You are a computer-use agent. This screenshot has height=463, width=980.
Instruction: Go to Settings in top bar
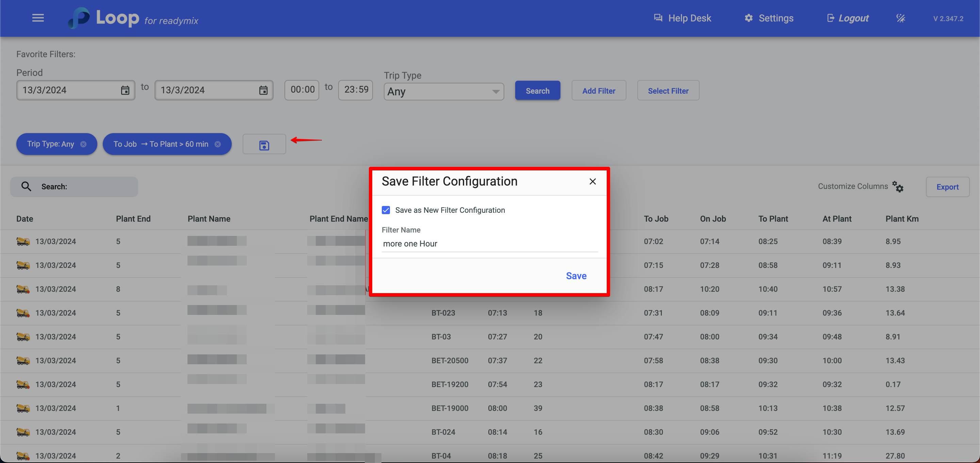pyautogui.click(x=769, y=18)
